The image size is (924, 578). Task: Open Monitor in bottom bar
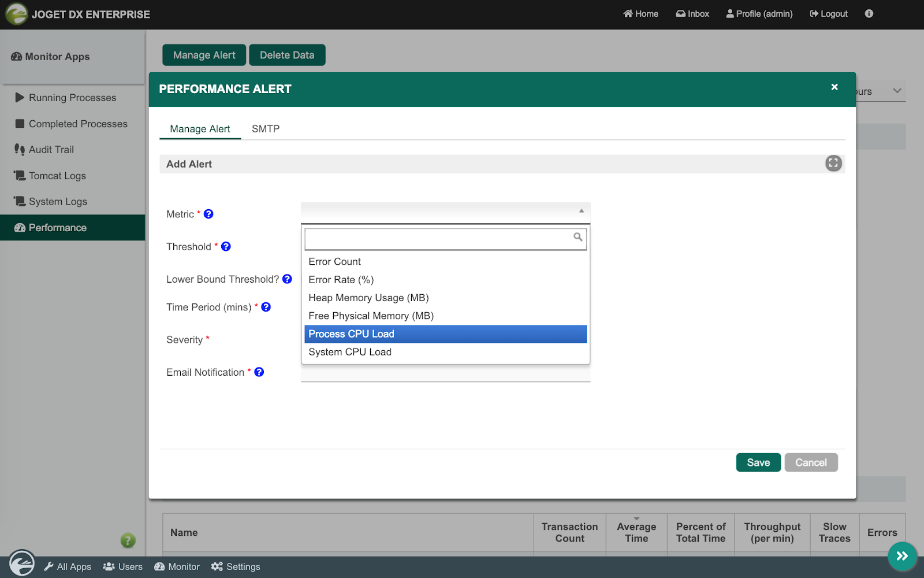click(x=177, y=567)
